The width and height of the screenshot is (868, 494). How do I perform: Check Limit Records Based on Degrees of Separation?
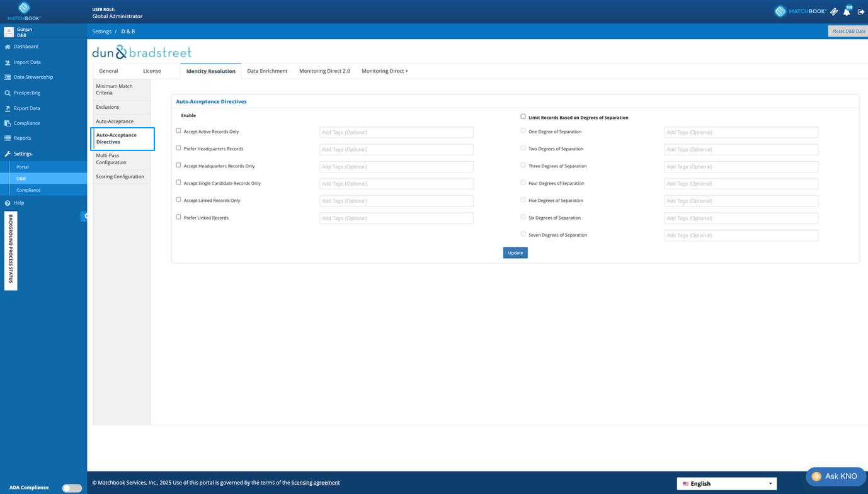(523, 116)
